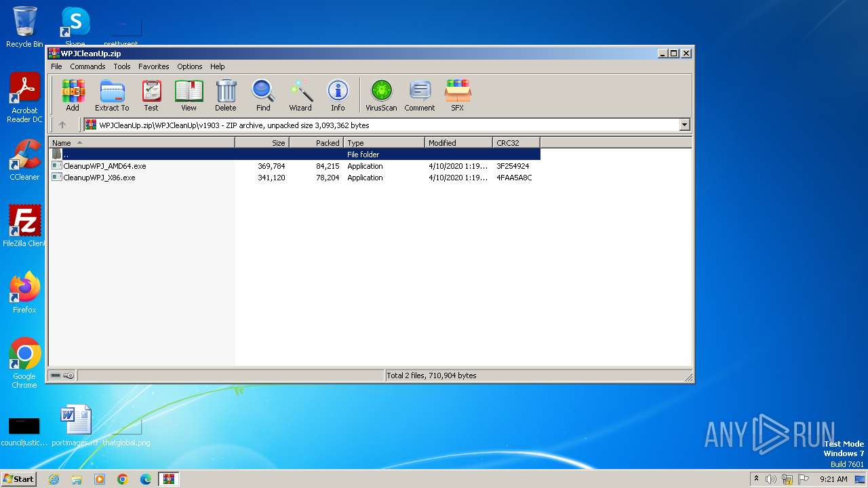The width and height of the screenshot is (868, 488).
Task: Open Recycle Bin on the desktop
Action: tap(25, 27)
